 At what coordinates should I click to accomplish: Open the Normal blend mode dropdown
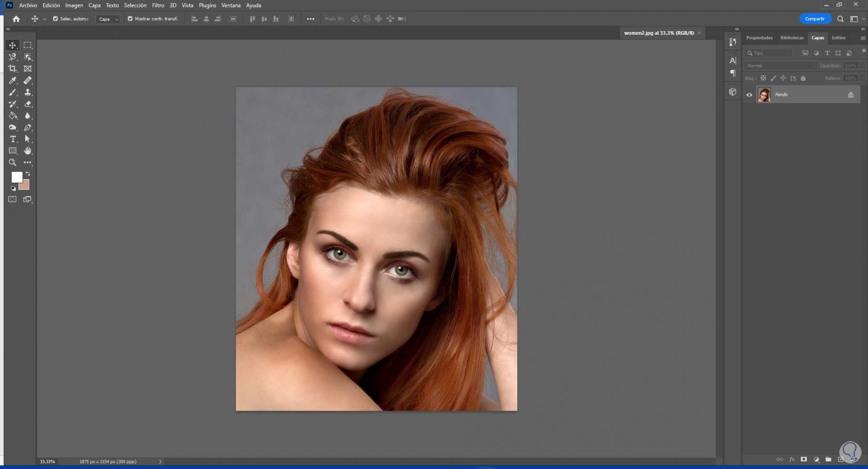[780, 66]
